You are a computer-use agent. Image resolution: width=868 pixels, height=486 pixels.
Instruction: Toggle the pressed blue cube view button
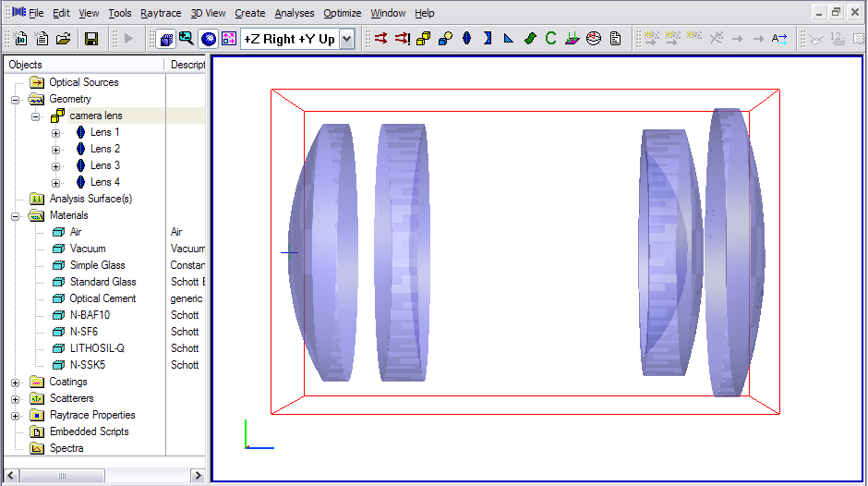pyautogui.click(x=166, y=39)
